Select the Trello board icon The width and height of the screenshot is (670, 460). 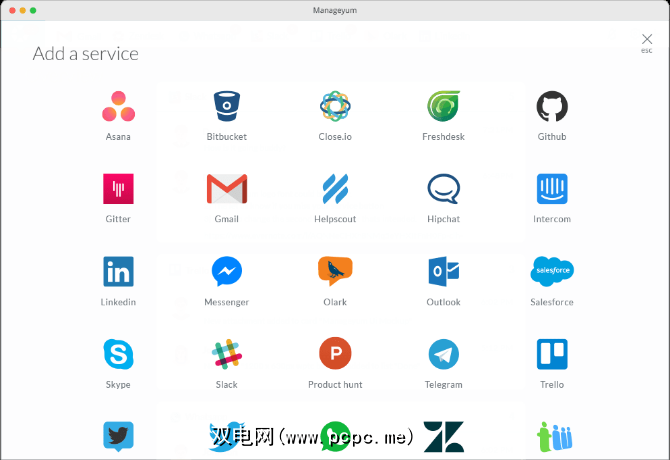coord(552,354)
